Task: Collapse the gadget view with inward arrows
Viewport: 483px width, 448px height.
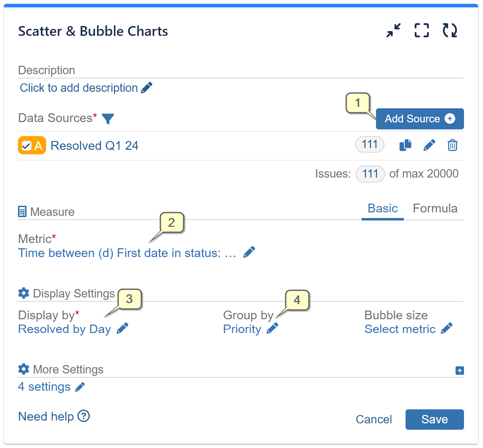Action: (393, 30)
